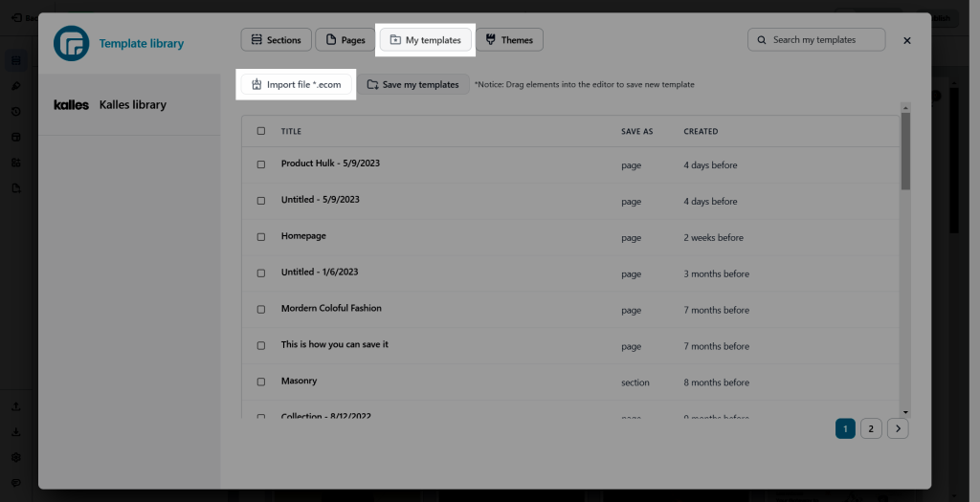Tick the select-all checkbox in table header
The width and height of the screenshot is (980, 502).
(261, 131)
